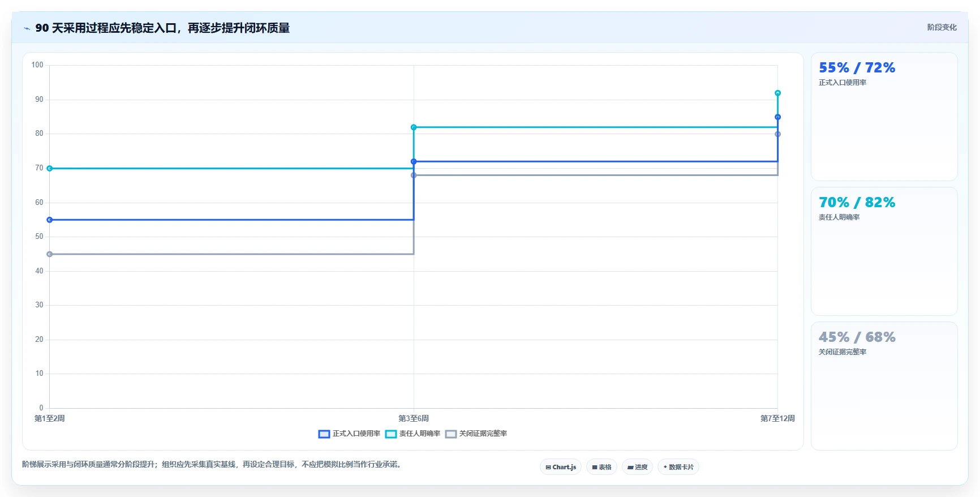Click the small icon before the 90 天 title
Viewport: 980px width, 497px height.
tap(27, 28)
